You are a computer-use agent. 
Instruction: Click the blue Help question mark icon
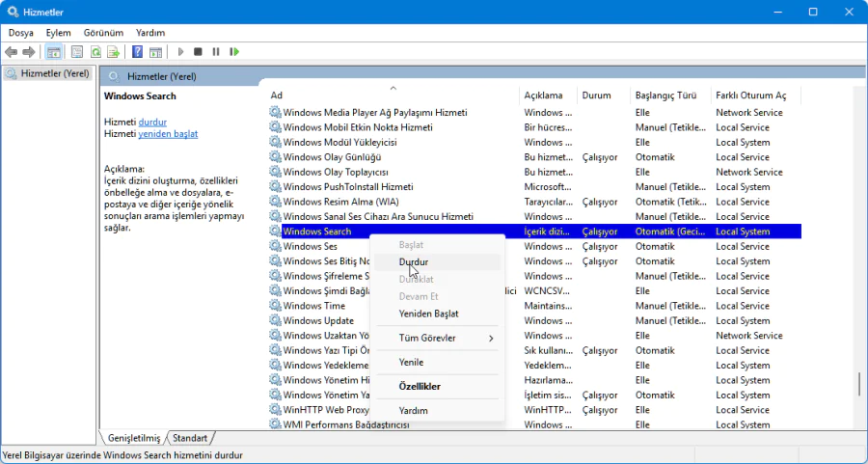pos(137,52)
